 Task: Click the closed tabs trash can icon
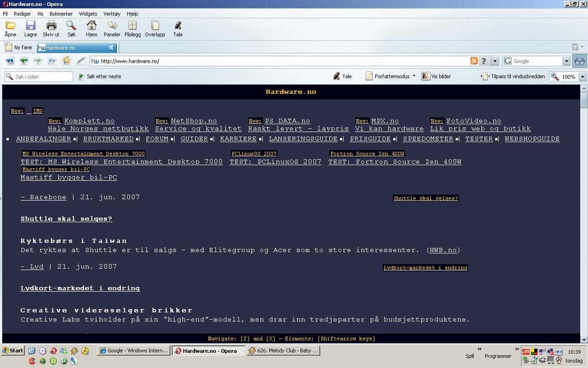click(575, 47)
